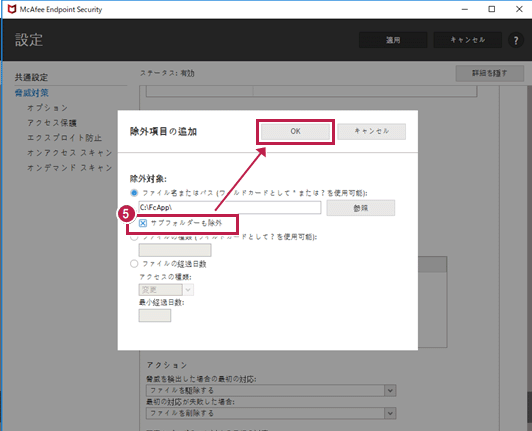
Task: Open the 最初の対応が失敗した場合 dropdown
Action: pyautogui.click(x=271, y=413)
